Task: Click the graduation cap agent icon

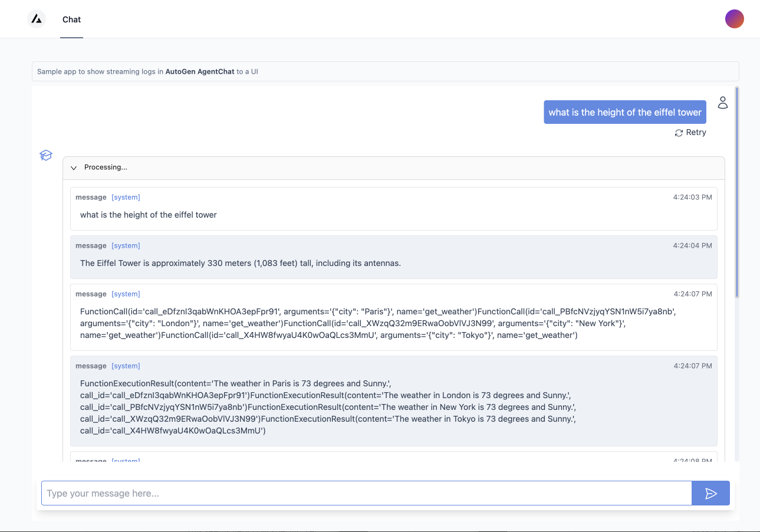Action: pos(46,155)
